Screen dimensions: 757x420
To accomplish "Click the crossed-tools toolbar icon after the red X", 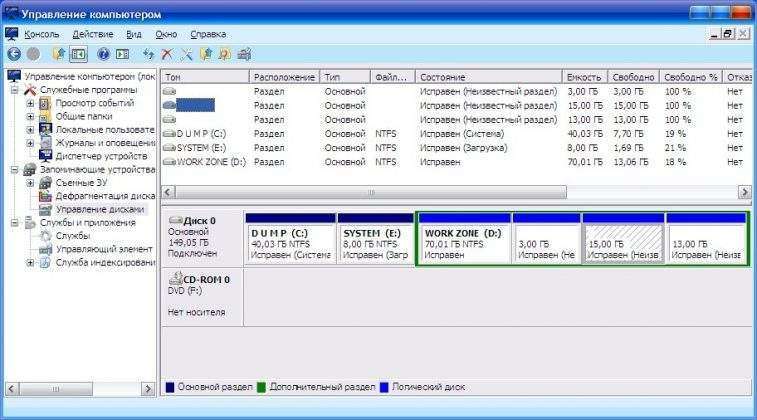I will (x=186, y=54).
